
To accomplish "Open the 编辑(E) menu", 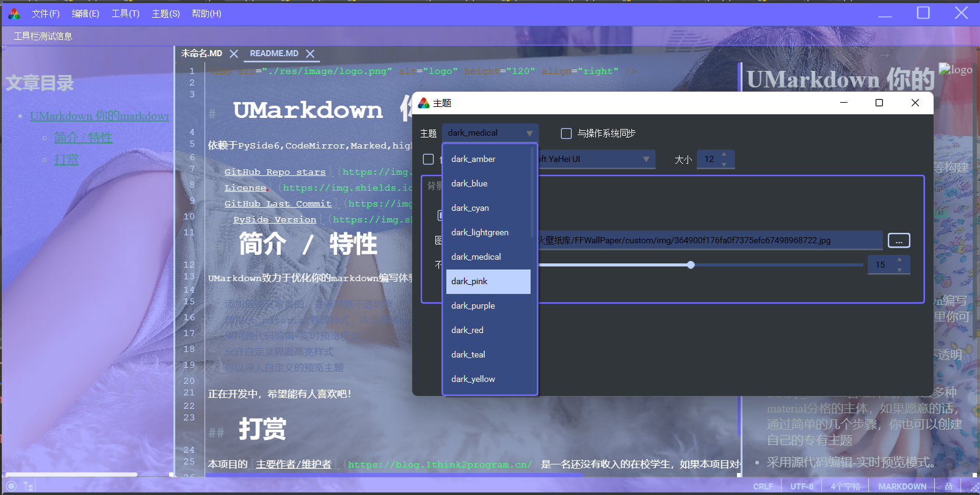I will 85,13.
